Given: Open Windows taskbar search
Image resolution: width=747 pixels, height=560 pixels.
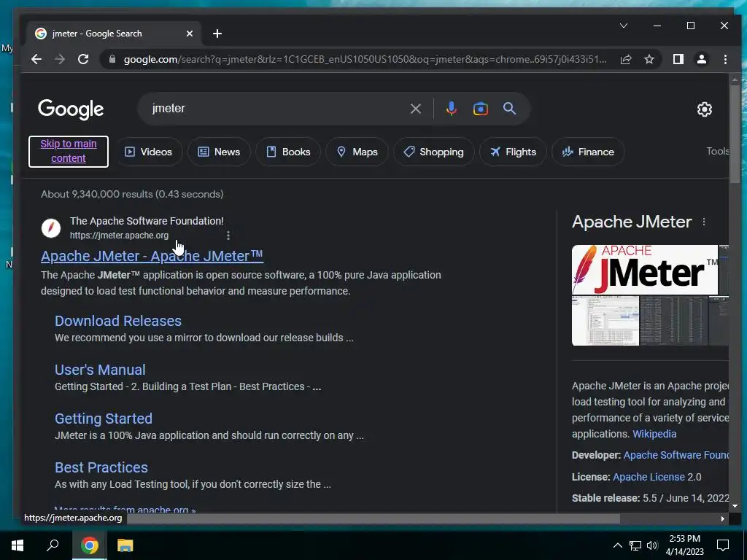Looking at the screenshot, I should click(53, 545).
